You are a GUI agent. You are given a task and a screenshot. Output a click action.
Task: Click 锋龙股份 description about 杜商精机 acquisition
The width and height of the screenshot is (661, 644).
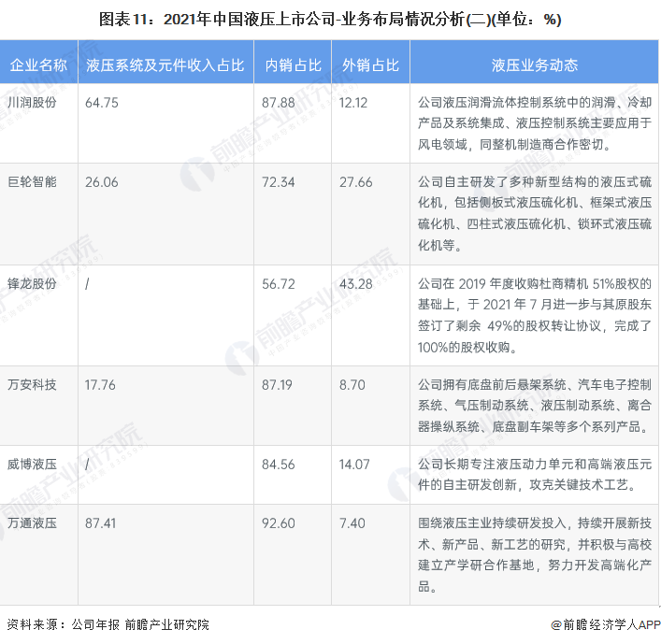[x=535, y=315]
